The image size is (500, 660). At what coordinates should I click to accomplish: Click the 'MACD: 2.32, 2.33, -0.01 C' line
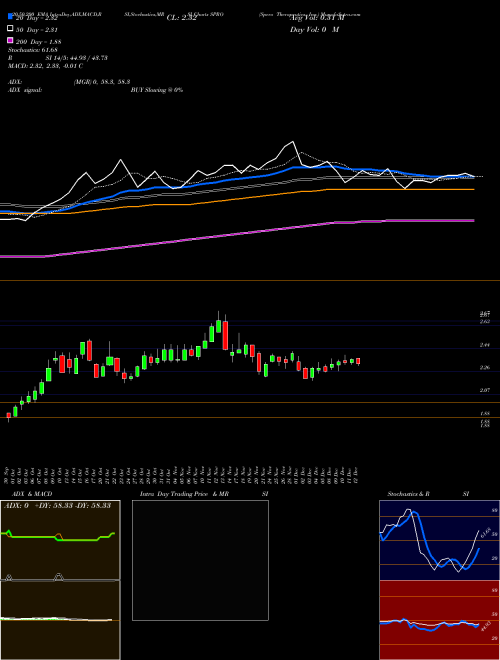coord(45,66)
